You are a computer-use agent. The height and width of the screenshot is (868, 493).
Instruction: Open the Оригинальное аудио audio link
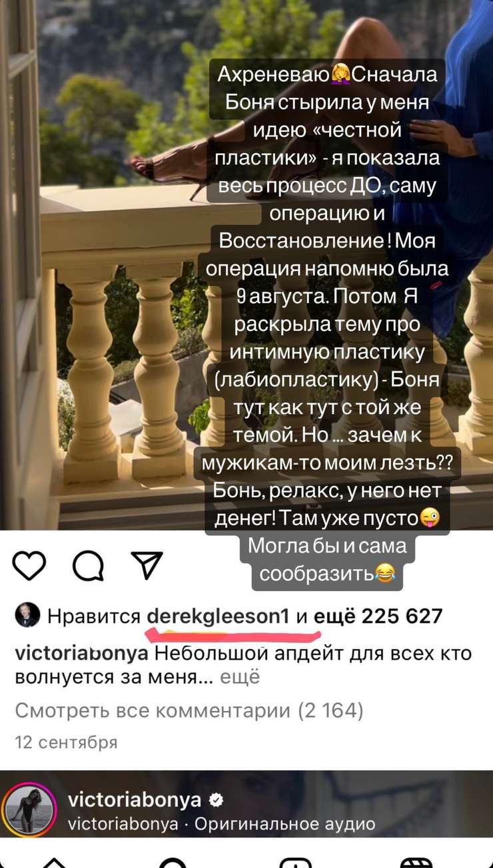pos(284,824)
